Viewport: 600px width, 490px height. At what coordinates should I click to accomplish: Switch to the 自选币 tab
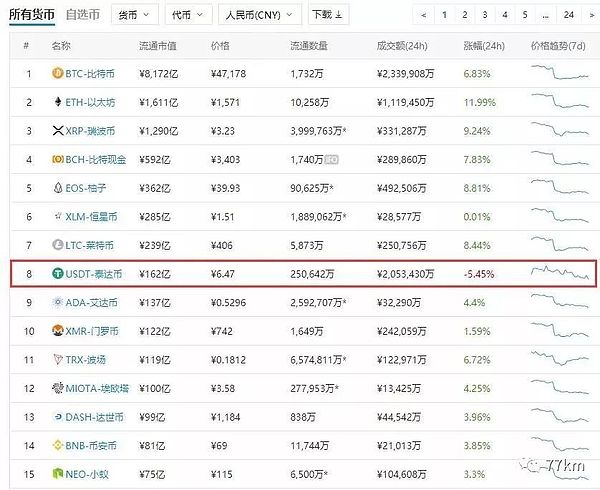81,15
